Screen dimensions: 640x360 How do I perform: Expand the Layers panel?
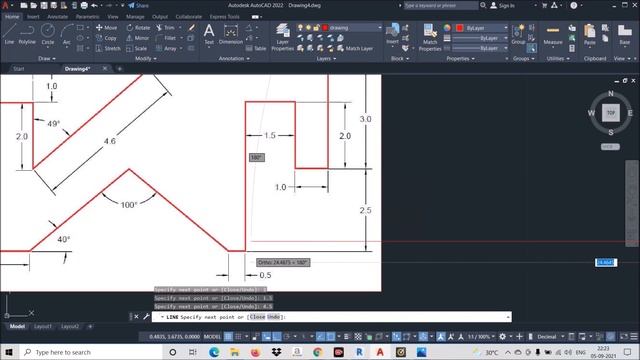(326, 58)
